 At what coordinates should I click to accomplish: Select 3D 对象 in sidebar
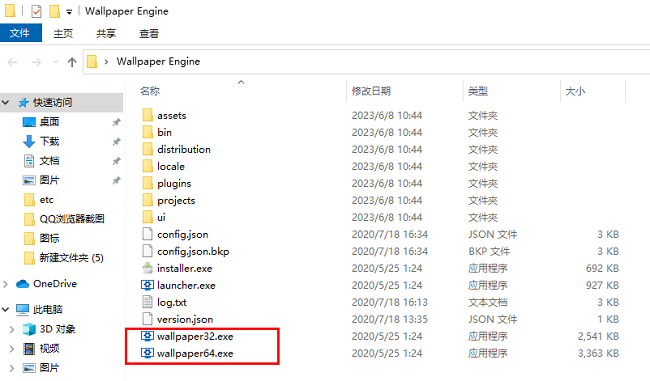click(x=57, y=329)
